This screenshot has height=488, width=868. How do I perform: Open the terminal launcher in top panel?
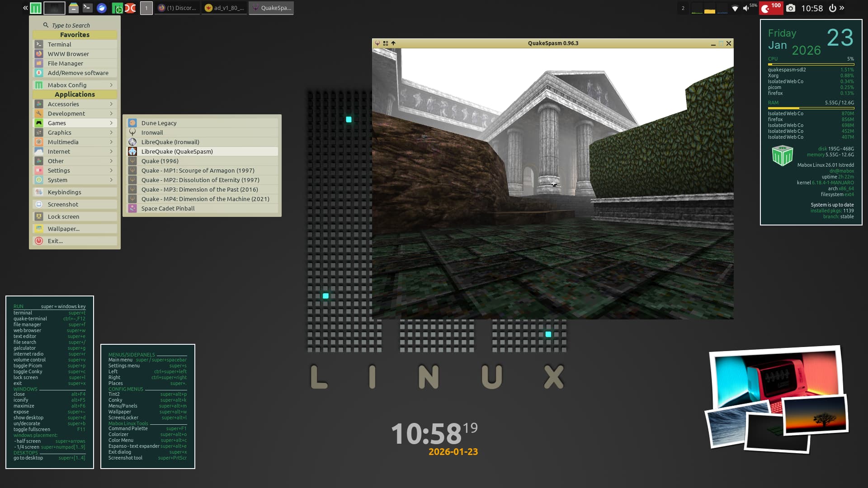(x=87, y=8)
